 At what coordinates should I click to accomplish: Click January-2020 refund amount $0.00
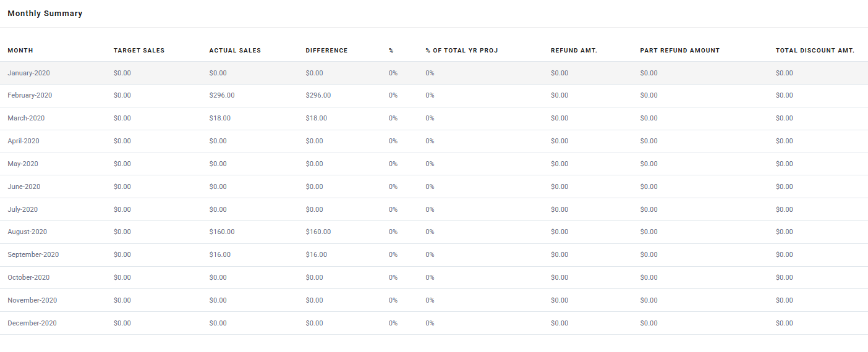560,73
